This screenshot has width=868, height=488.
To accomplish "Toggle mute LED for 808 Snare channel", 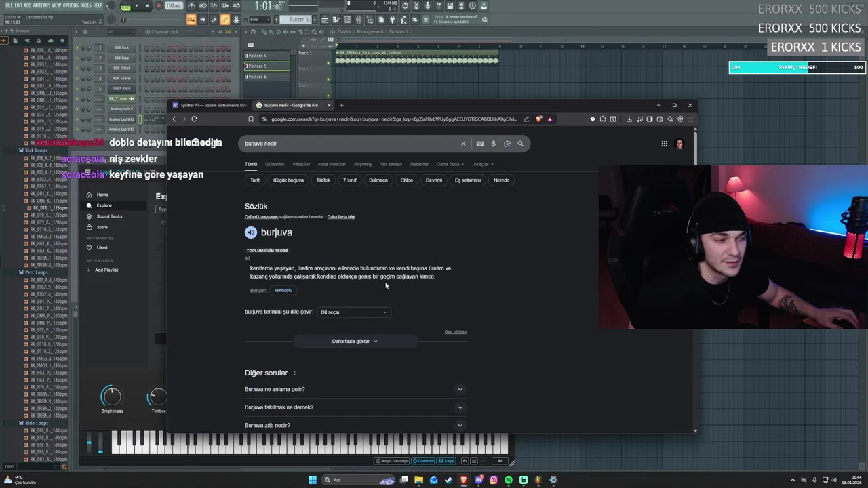I will point(77,78).
